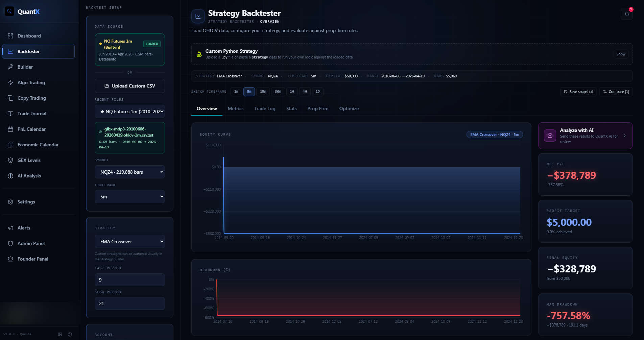
Task: Click the glbx-mdp3 file status icon
Action: (x=100, y=132)
